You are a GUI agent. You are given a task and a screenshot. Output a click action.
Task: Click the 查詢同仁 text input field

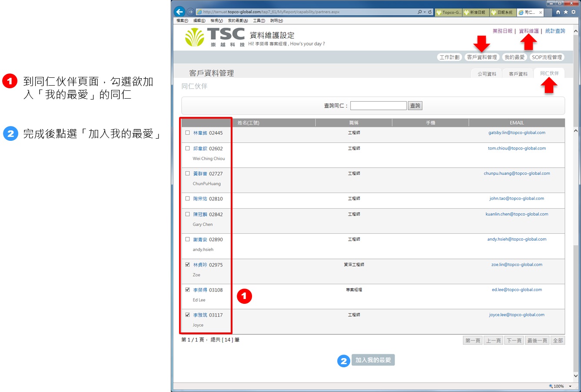tap(378, 106)
